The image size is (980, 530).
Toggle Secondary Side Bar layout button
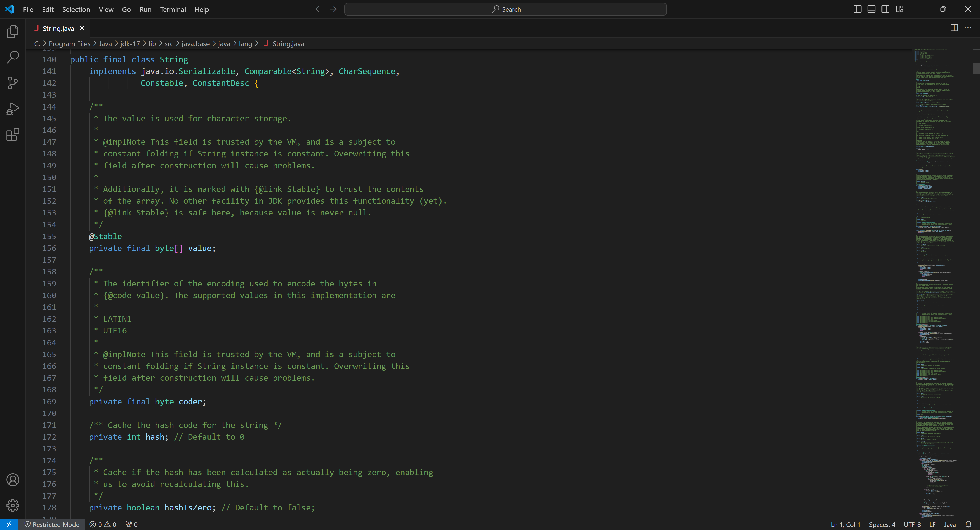885,9
